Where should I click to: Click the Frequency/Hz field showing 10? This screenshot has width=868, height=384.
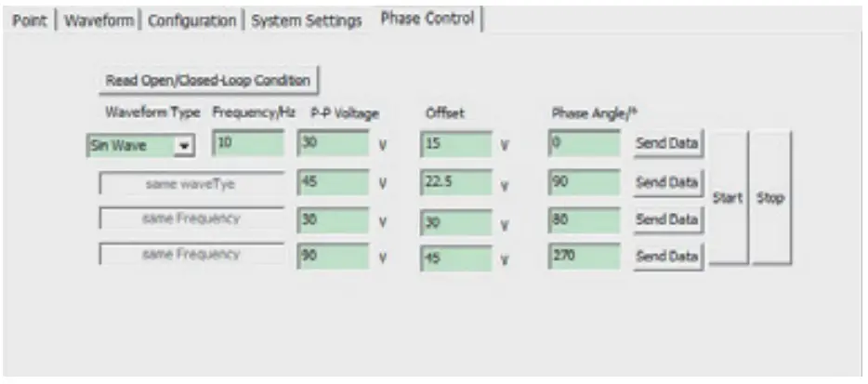click(x=248, y=144)
